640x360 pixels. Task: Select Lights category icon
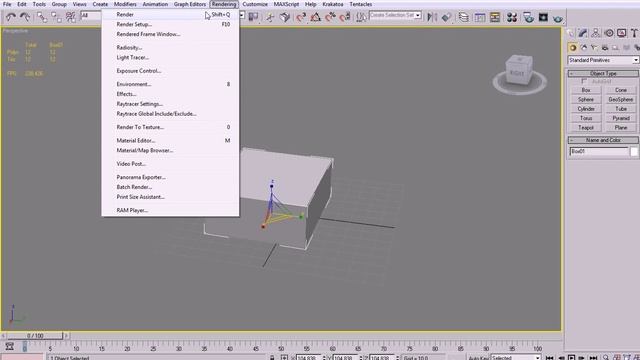click(x=594, y=48)
